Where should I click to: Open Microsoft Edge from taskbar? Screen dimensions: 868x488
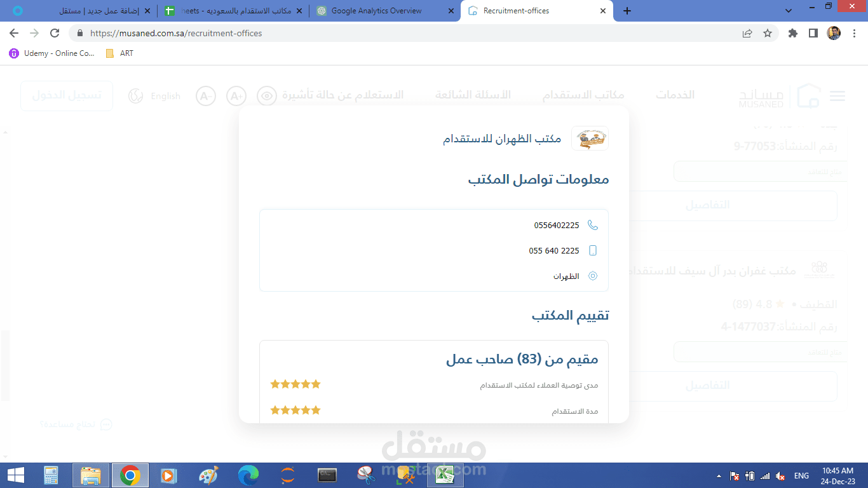tap(248, 475)
